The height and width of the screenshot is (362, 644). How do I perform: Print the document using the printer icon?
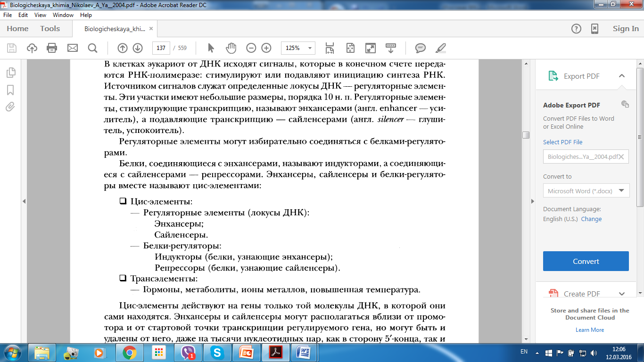pyautogui.click(x=52, y=48)
